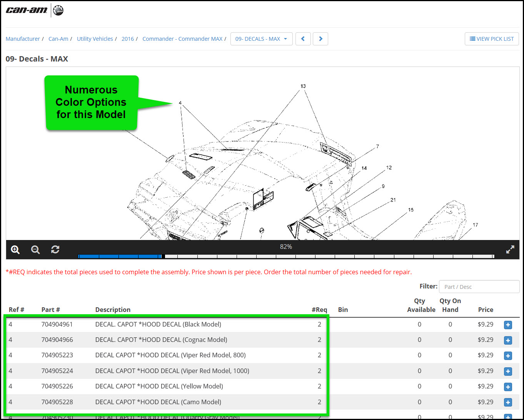Screen dimensions: 524x420
Task: Click the Ref # column header
Action: pyautogui.click(x=17, y=310)
